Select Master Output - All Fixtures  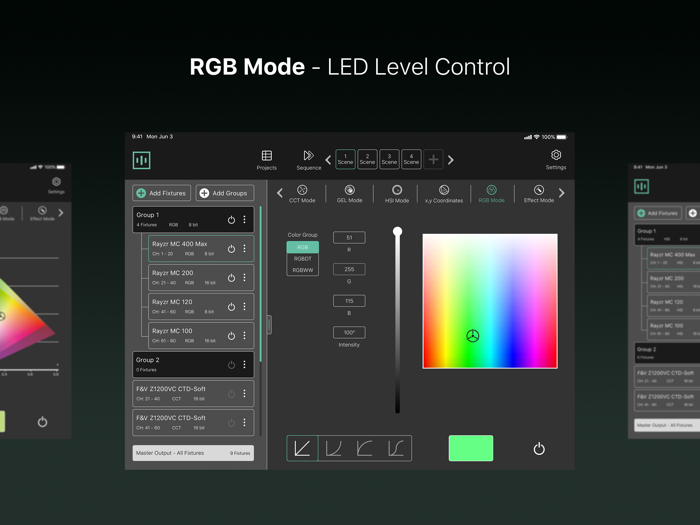coord(193,453)
